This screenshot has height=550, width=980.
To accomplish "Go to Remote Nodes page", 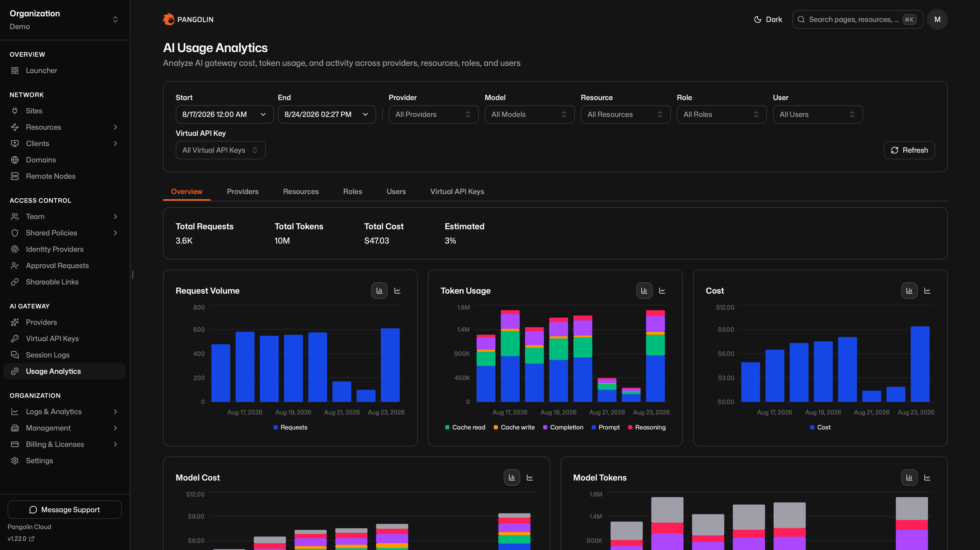I will coord(65,176).
